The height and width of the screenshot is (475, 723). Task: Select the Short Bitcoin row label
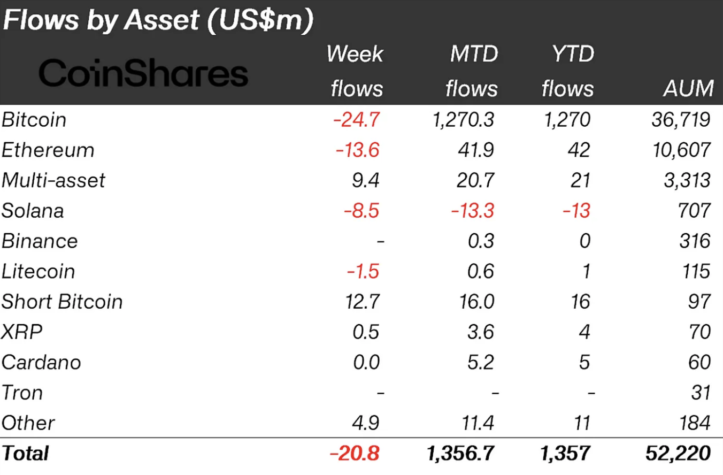(62, 302)
